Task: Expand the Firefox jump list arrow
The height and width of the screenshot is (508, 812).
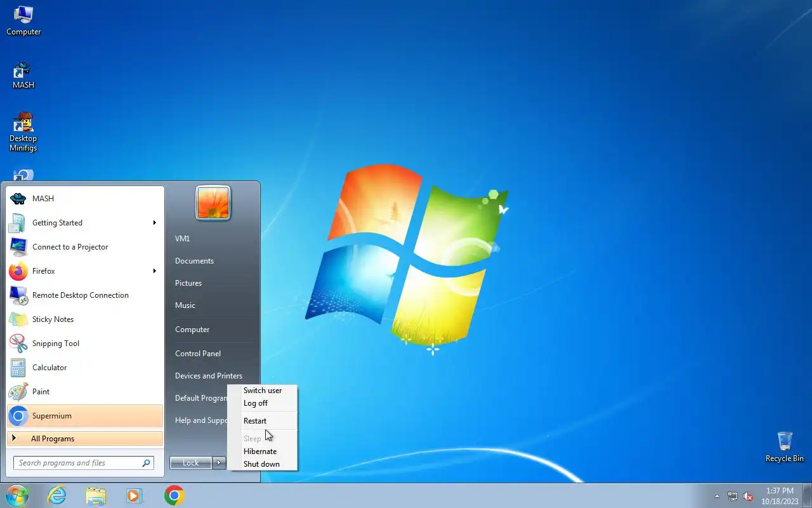Action: click(154, 271)
